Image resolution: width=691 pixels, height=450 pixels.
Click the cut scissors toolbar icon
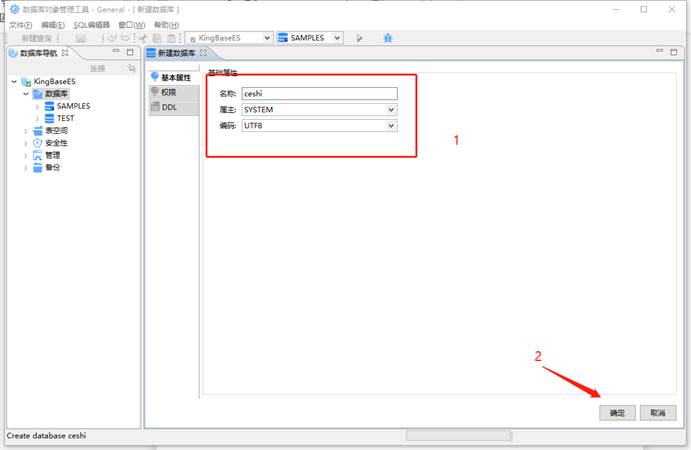pos(143,38)
